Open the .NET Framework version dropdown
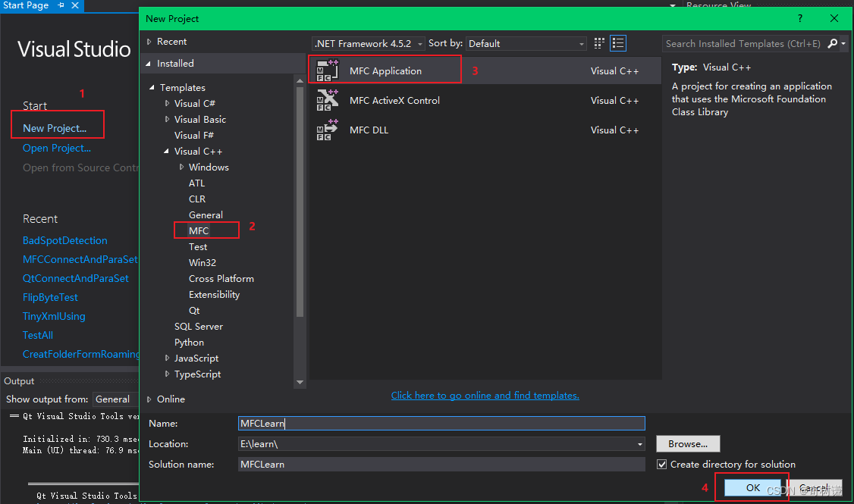Screen dimensions: 854x504 [x=368, y=43]
